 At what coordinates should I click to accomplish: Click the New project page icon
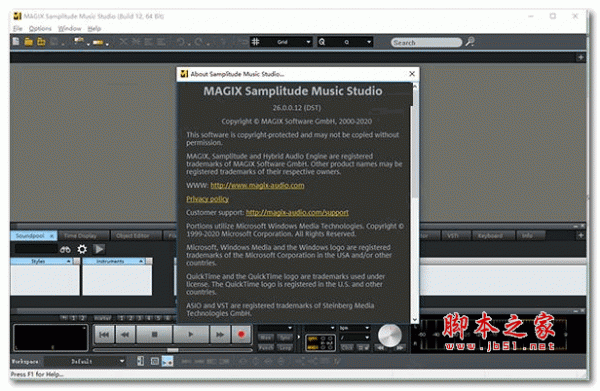[16, 41]
